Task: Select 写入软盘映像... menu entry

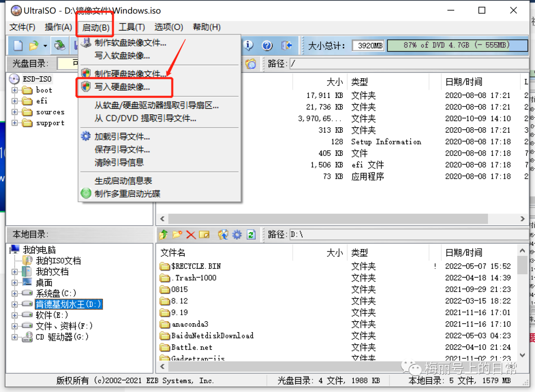Action: click(x=160, y=55)
